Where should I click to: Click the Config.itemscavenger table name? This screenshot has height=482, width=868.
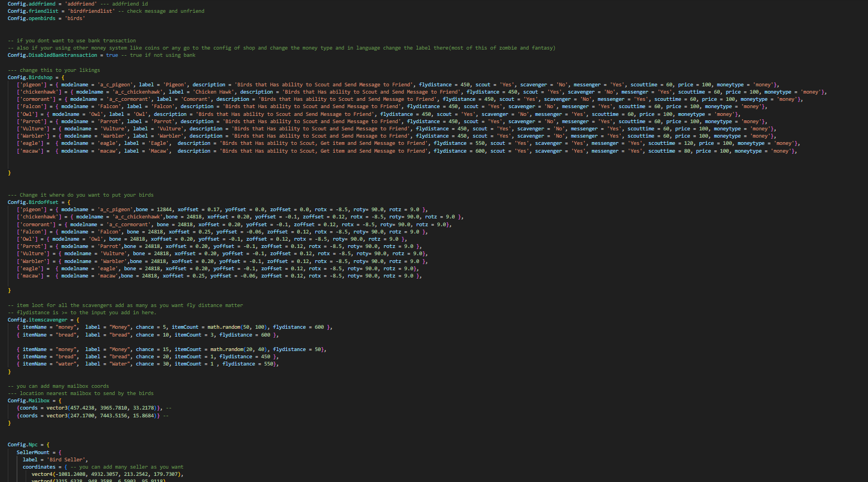[x=37, y=320]
